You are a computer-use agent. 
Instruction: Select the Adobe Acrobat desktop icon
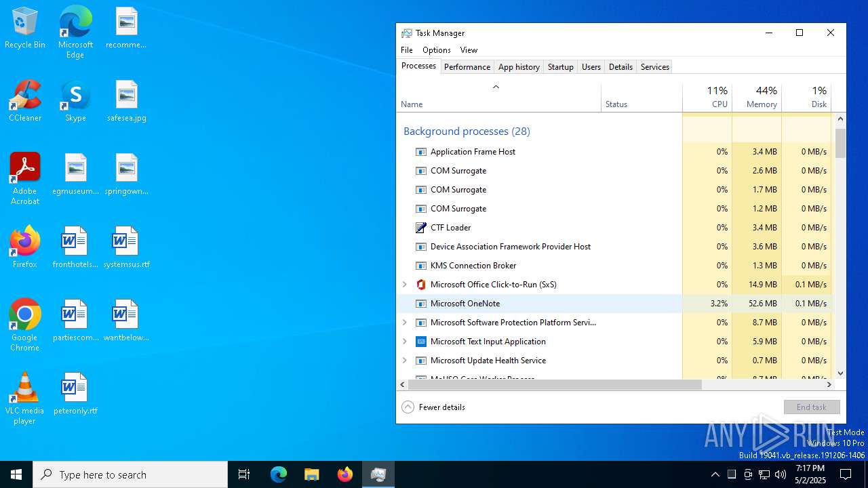[x=25, y=179]
